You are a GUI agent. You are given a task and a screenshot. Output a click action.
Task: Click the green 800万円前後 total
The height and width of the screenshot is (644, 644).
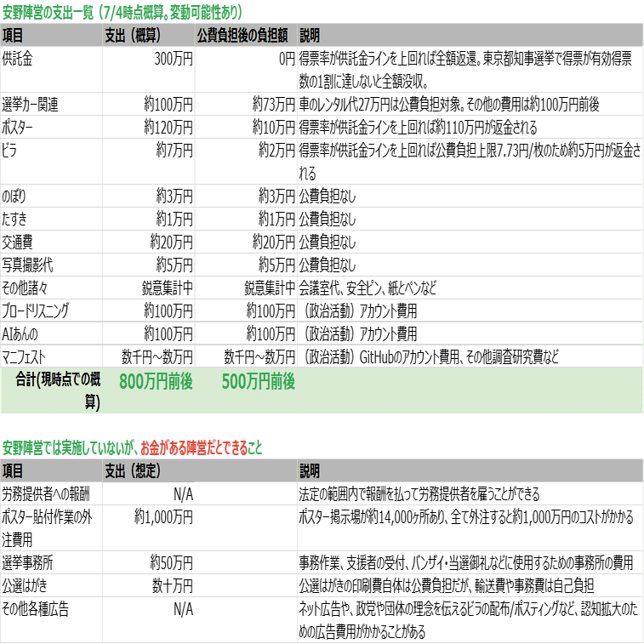pos(156,381)
